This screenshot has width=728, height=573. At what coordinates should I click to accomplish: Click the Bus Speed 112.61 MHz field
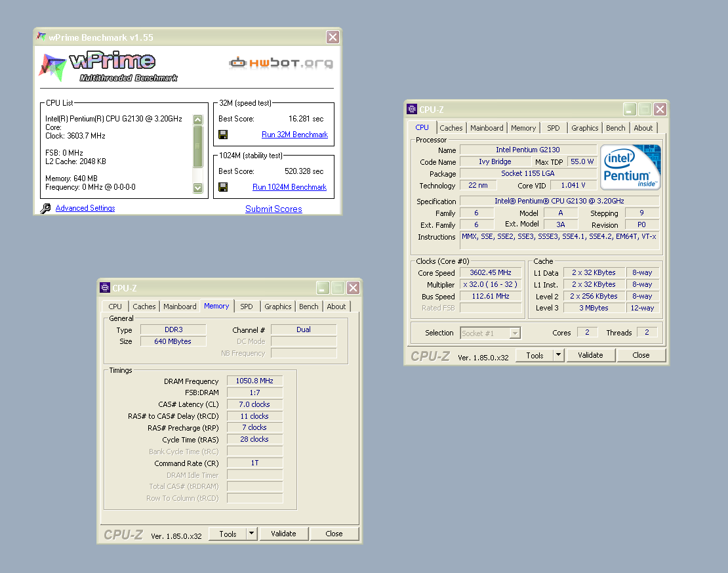point(491,296)
